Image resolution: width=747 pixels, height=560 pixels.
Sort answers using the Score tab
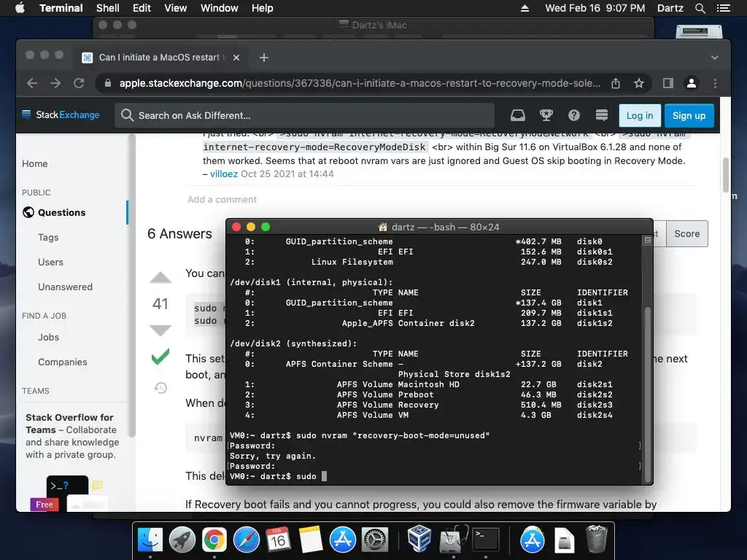coord(686,234)
